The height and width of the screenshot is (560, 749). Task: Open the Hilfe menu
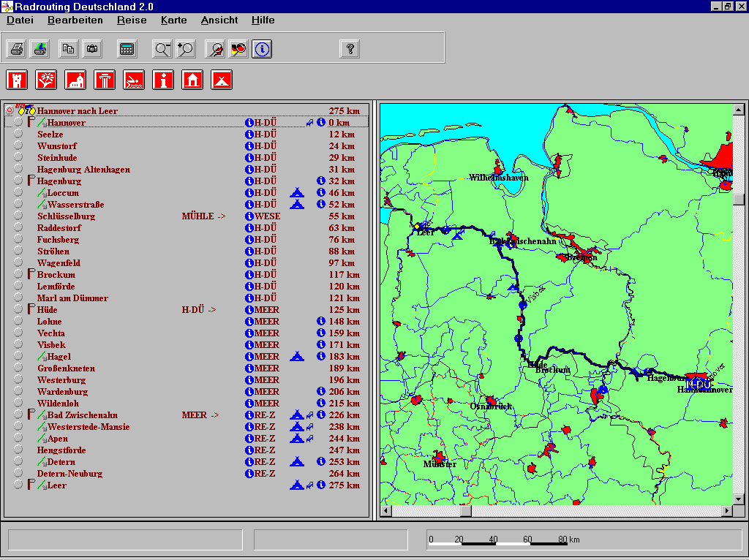(263, 20)
